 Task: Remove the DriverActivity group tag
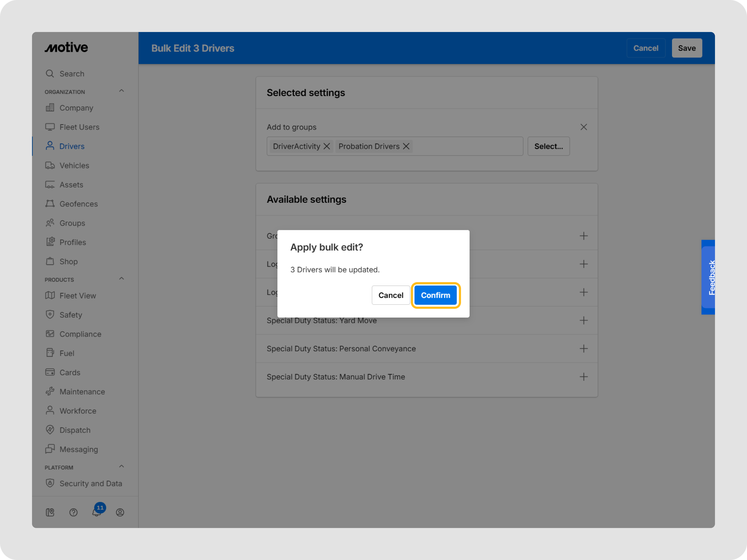click(327, 146)
